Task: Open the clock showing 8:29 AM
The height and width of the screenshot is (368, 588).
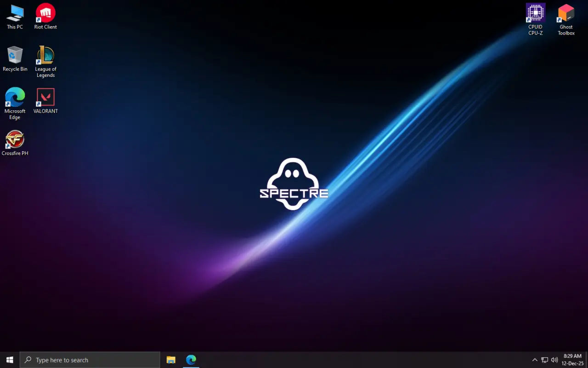Action: pyautogui.click(x=572, y=360)
